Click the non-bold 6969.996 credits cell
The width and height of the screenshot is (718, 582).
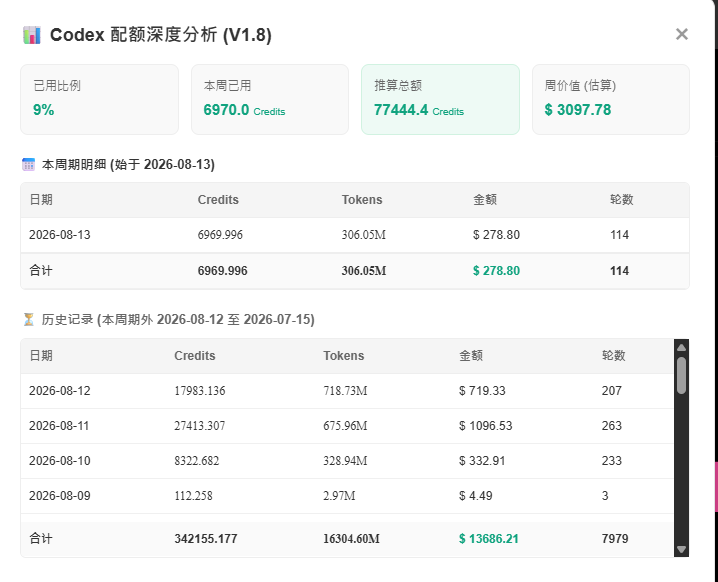point(220,235)
